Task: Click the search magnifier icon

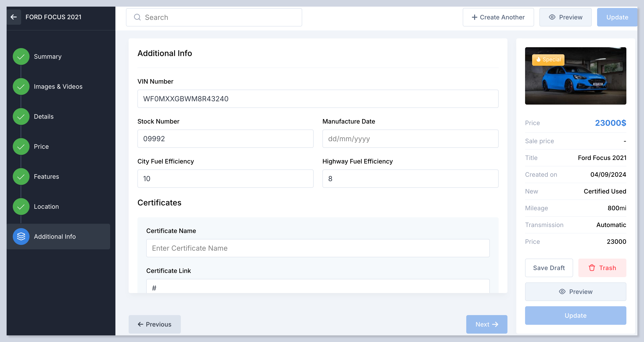Action: pos(137,17)
